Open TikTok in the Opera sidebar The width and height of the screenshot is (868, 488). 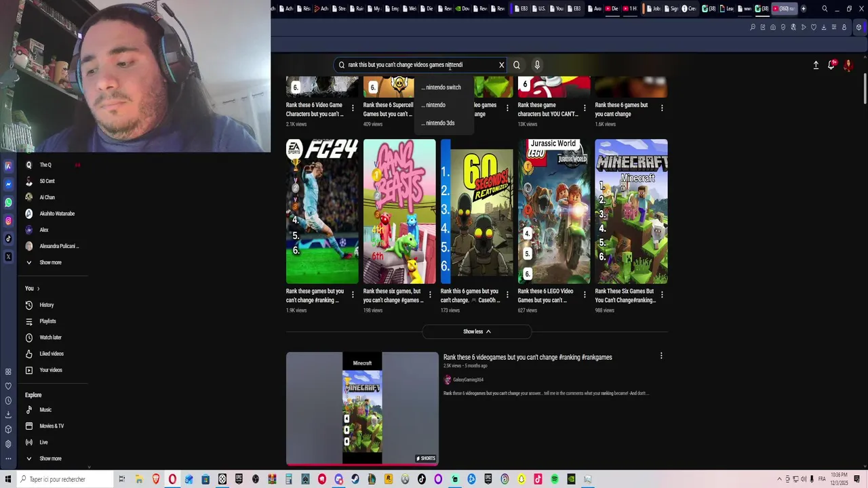pyautogui.click(x=8, y=239)
